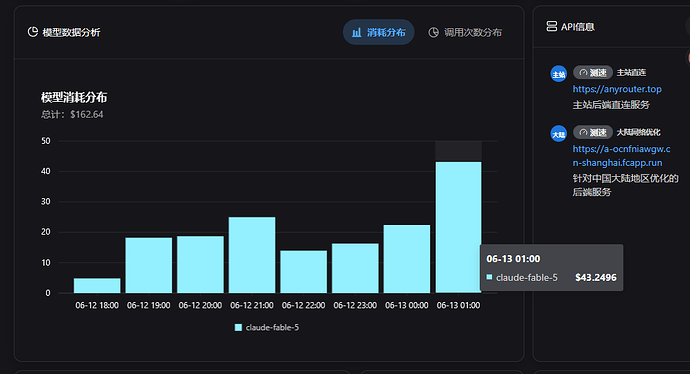Viewport: 690px width, 374px height.
Task: Switch to the 消耗分布 tab
Action: (378, 32)
